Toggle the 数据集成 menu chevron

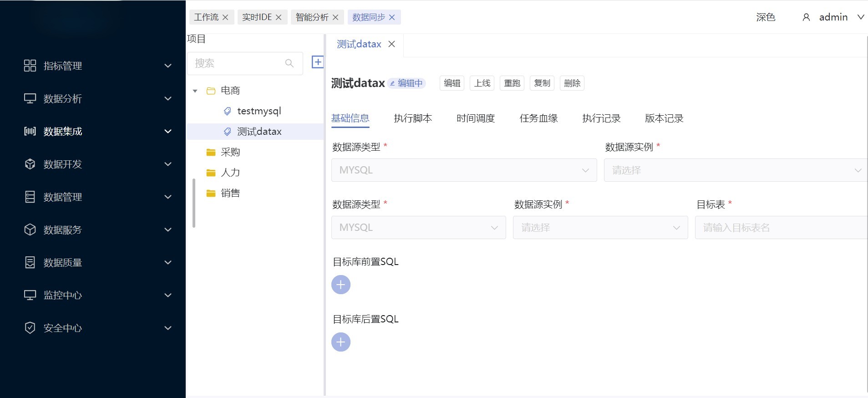168,131
